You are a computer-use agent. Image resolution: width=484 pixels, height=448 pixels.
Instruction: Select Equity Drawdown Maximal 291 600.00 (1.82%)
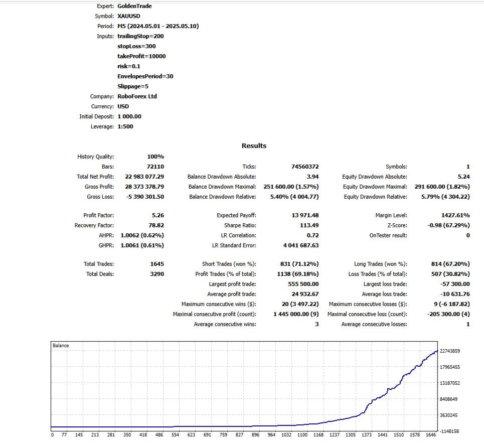point(442,187)
